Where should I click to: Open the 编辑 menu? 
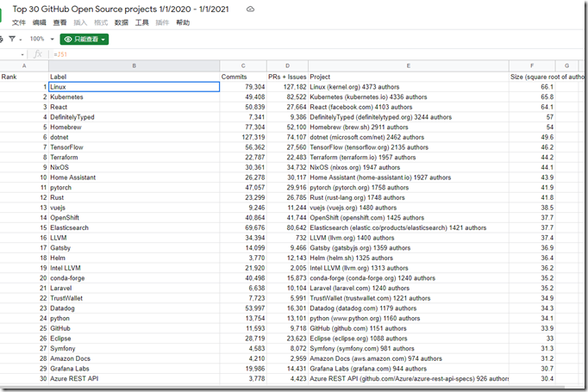40,22
